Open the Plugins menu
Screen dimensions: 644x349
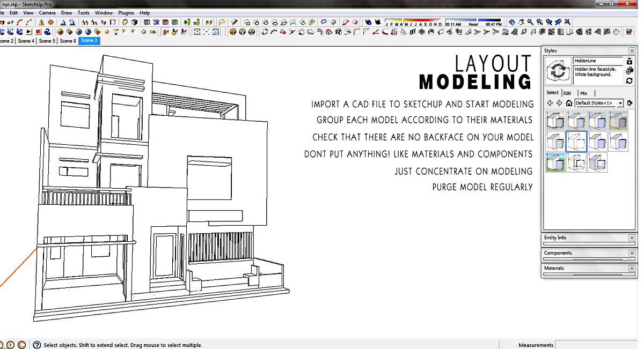click(126, 12)
